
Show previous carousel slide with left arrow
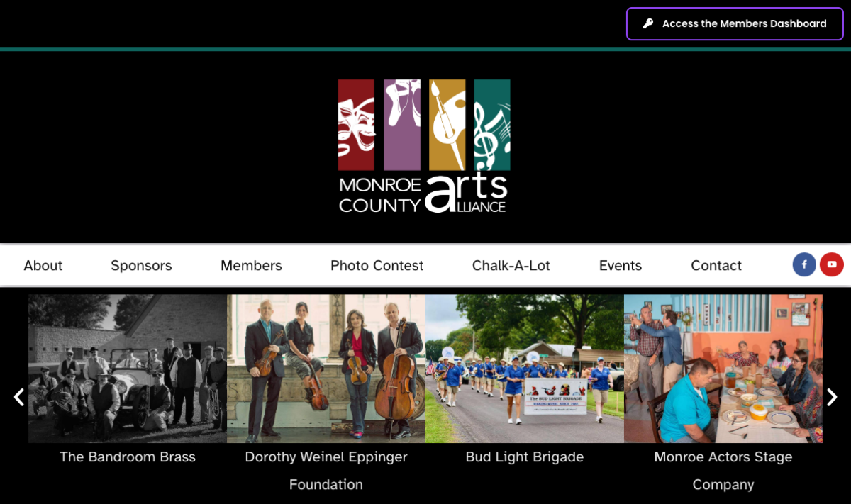tap(19, 397)
